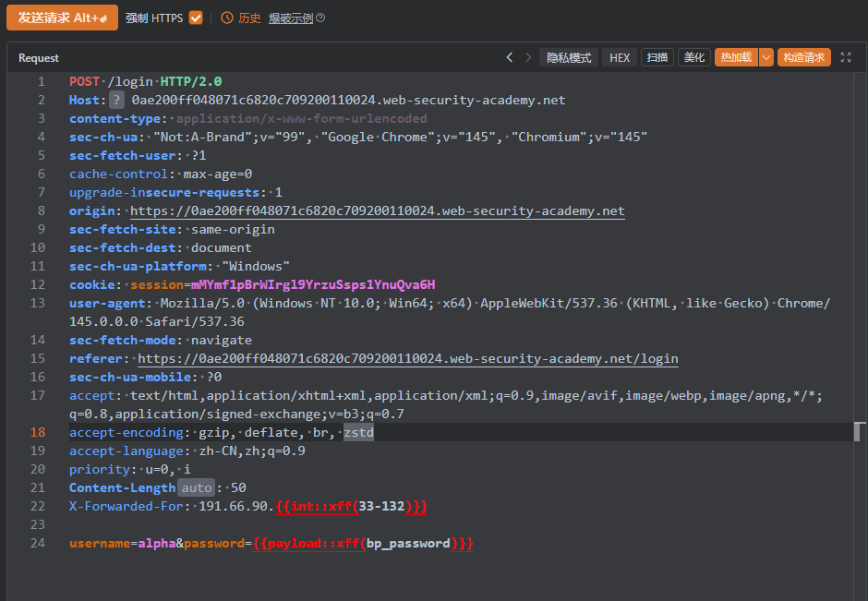The width and height of the screenshot is (868, 601).
Task: Click the 美化 beautify button
Action: (x=693, y=57)
